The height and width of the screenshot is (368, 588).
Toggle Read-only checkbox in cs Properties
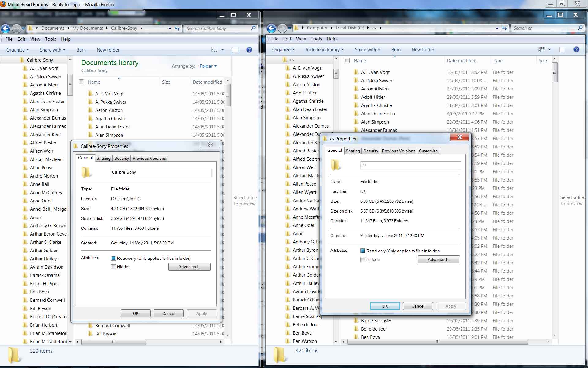pos(363,251)
